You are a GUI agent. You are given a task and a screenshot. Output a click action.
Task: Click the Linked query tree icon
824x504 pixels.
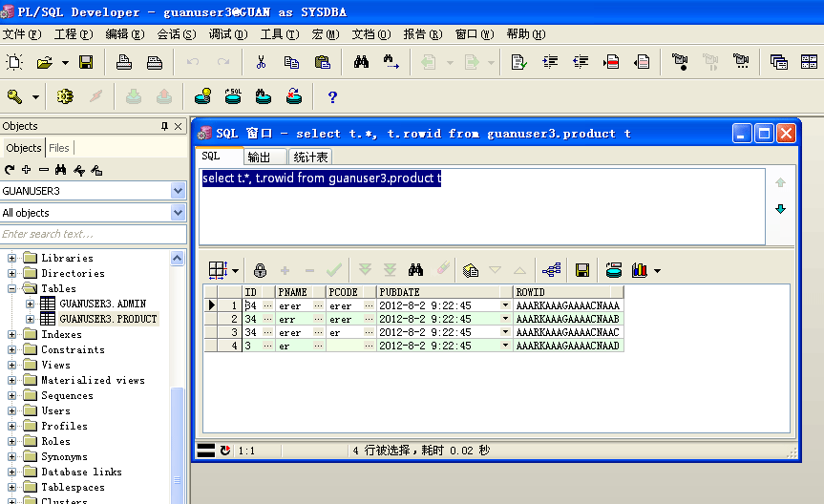coord(551,270)
